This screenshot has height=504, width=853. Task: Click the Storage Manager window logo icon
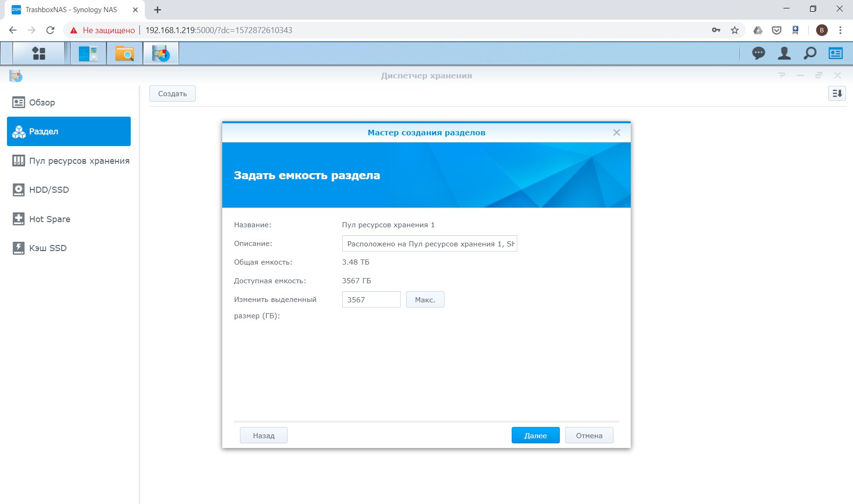[16, 76]
